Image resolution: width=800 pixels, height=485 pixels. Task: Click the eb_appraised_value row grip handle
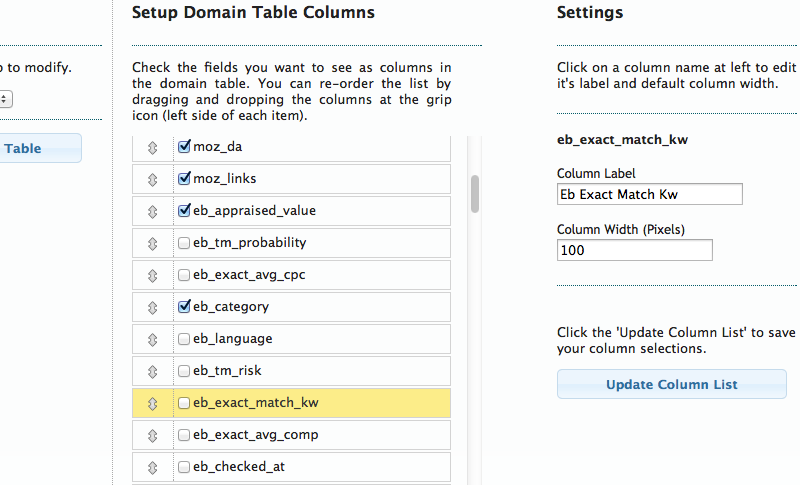153,212
